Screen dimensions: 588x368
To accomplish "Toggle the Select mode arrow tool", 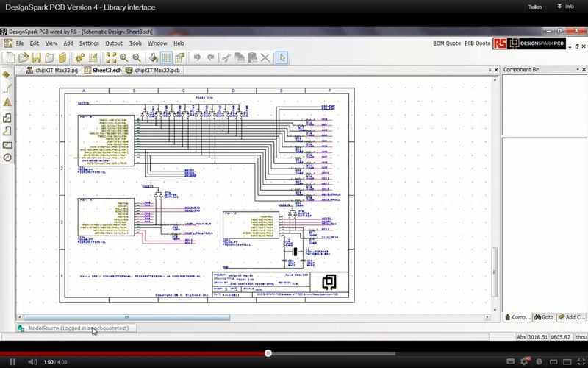I will [x=283, y=57].
